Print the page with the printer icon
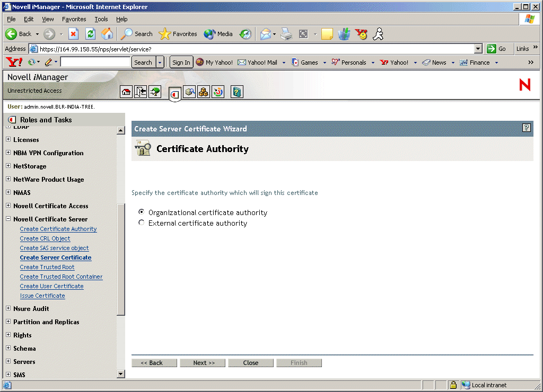543x392 pixels. point(286,34)
